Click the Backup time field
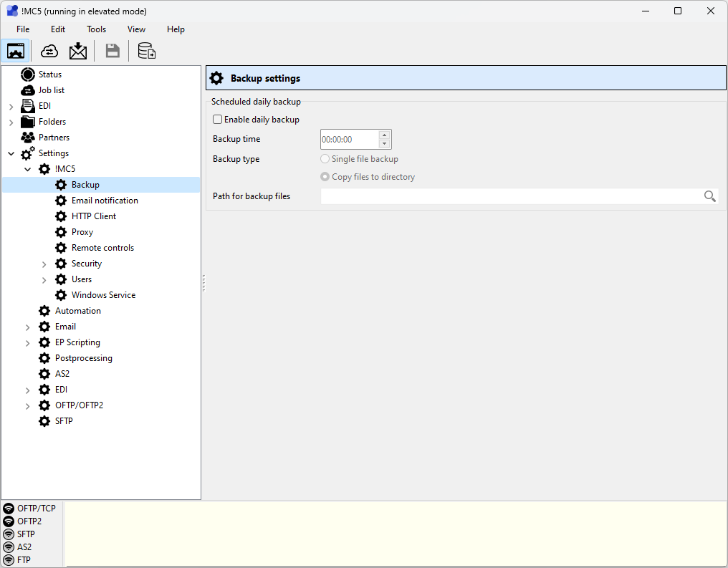Screen dimensions: 728x568 (x=350, y=139)
